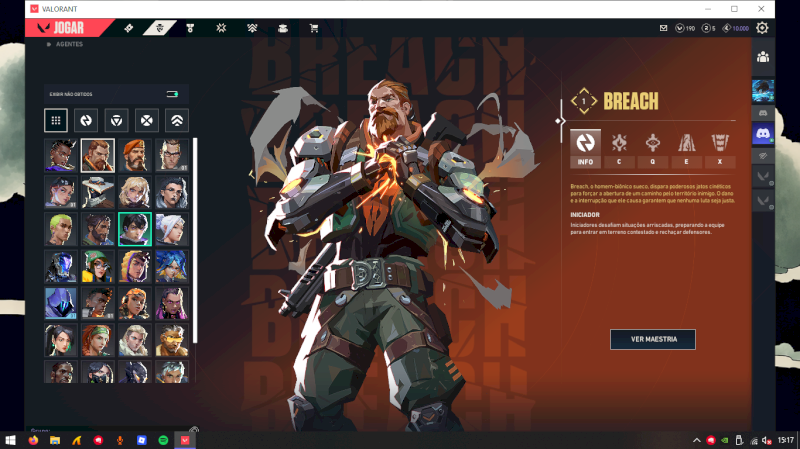Click the volume icon in system tray
This screenshot has height=449, width=800.
tap(766, 440)
